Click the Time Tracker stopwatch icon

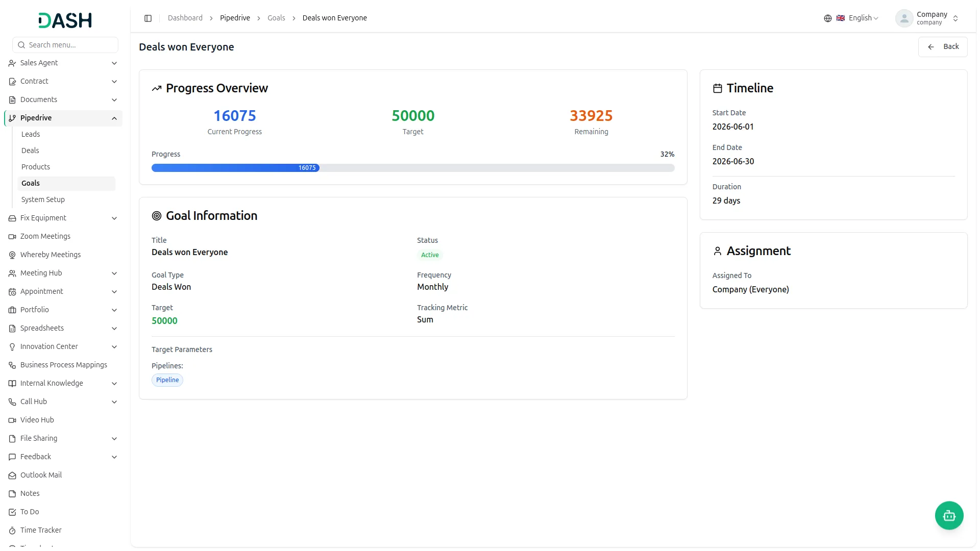12,531
